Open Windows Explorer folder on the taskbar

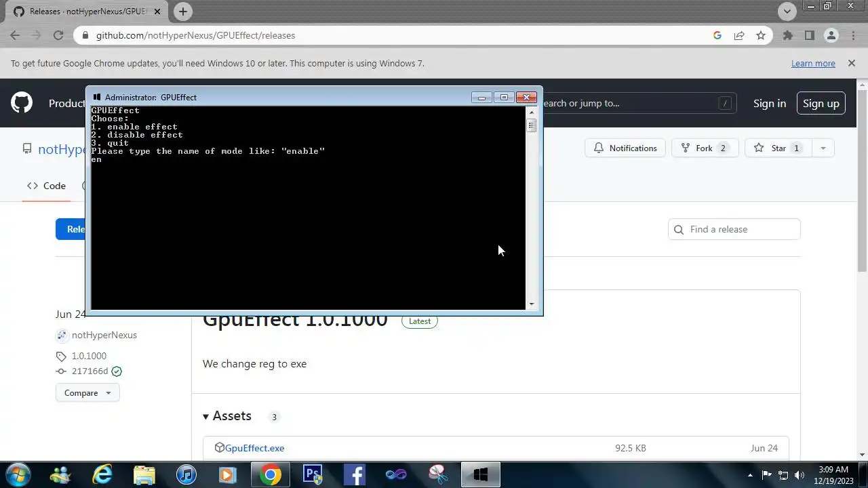144,474
